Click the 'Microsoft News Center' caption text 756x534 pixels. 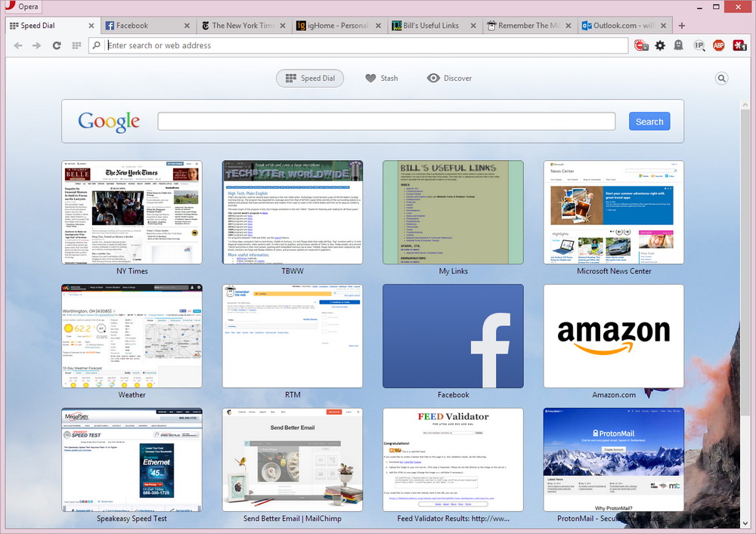pyautogui.click(x=614, y=271)
